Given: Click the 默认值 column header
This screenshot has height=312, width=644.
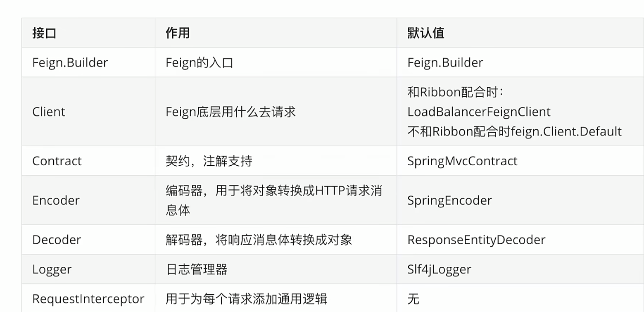Looking at the screenshot, I should [x=425, y=33].
